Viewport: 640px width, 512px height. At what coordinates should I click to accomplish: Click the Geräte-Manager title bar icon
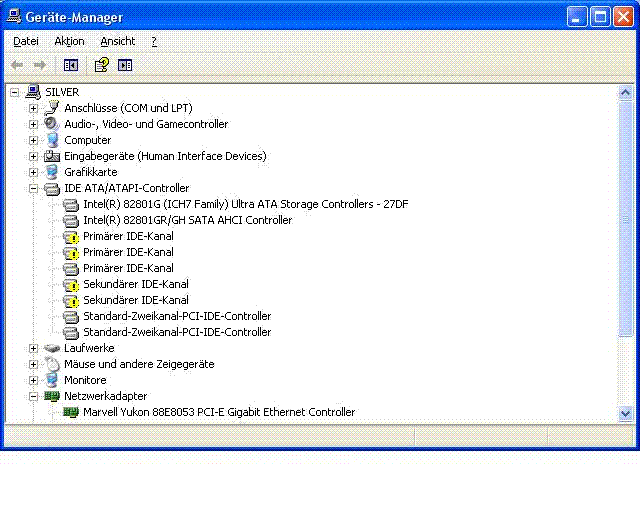14,16
